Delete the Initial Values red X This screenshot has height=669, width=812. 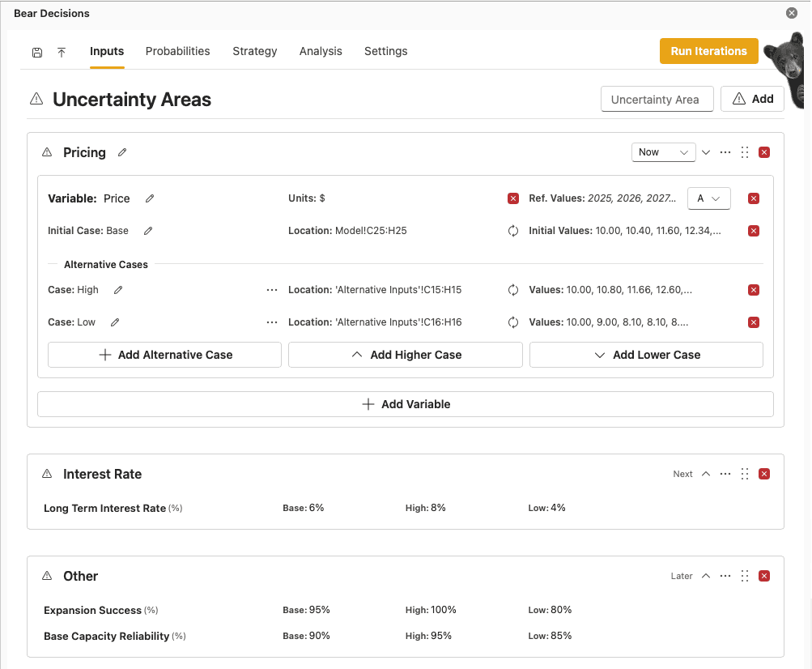[x=754, y=231]
